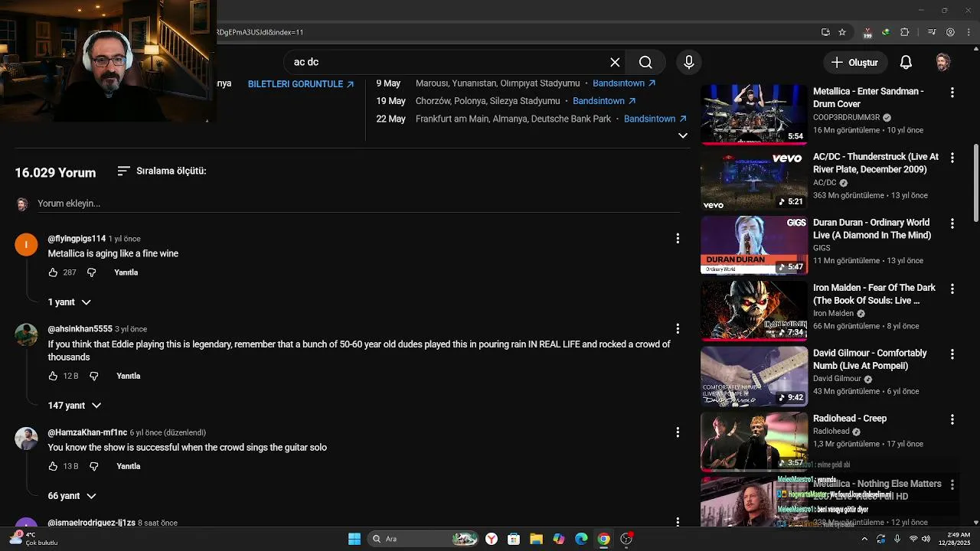Like the ahsinkhan5555 comment
The height and width of the screenshot is (551, 980).
click(53, 376)
